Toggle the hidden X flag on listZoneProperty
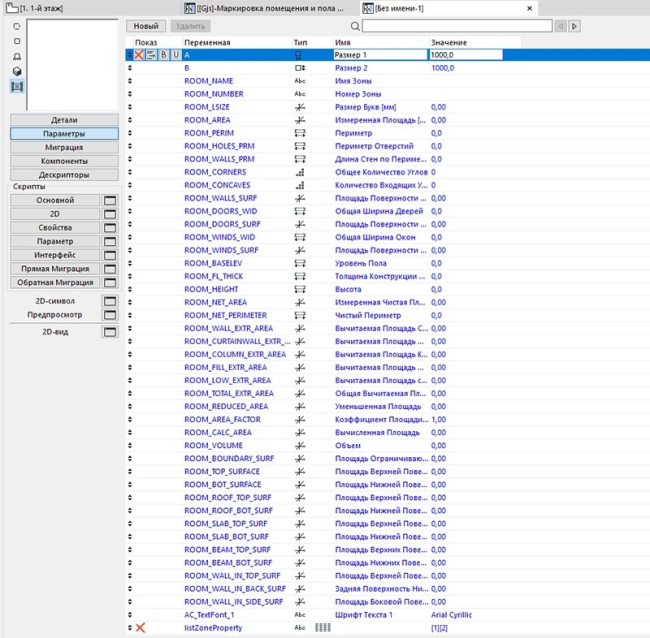 (140, 627)
